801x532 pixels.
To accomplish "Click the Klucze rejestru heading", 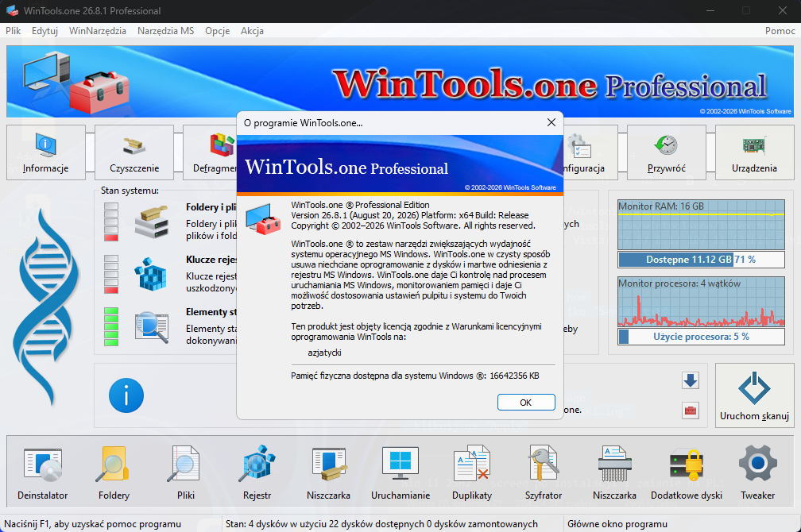I will point(211,260).
